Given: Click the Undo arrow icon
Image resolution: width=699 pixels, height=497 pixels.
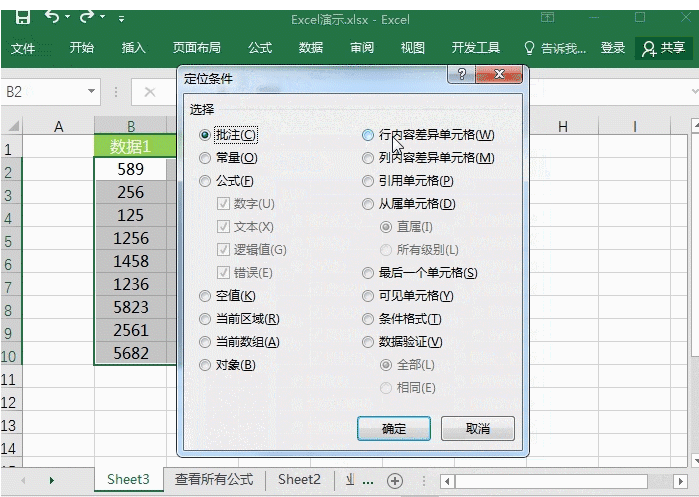Looking at the screenshot, I should [52, 17].
